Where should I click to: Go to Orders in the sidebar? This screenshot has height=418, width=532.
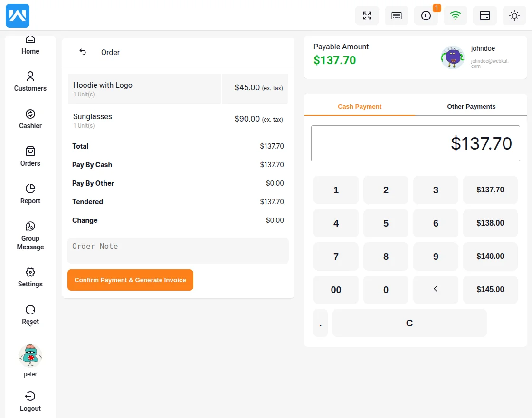click(30, 156)
